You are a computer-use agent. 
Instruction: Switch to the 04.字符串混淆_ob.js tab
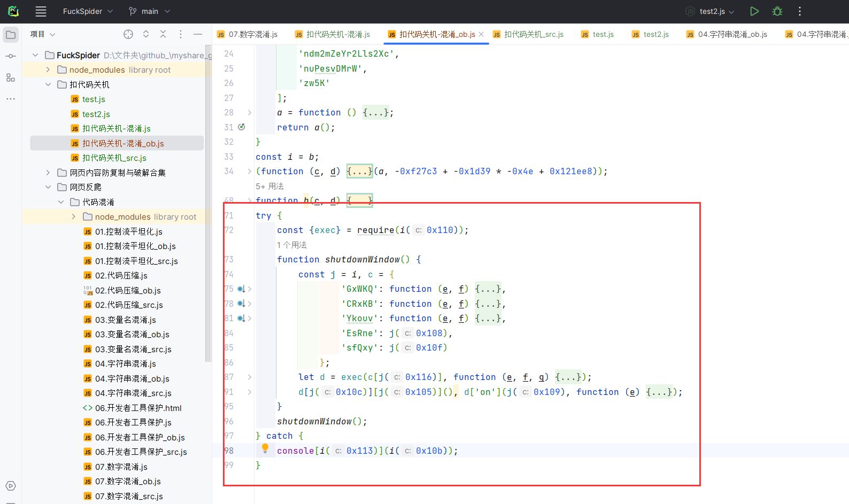(x=727, y=34)
